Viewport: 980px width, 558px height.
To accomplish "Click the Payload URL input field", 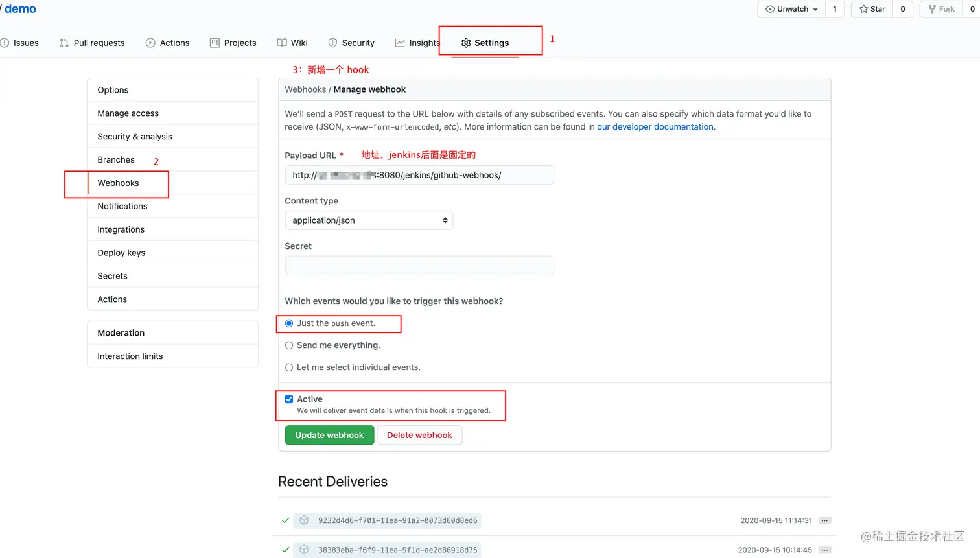I will pyautogui.click(x=419, y=175).
